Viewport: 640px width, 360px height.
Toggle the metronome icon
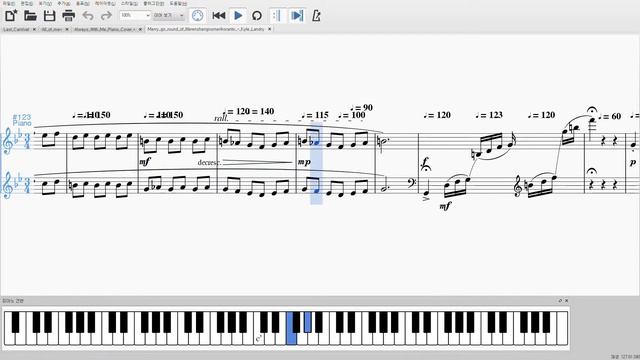tap(316, 16)
